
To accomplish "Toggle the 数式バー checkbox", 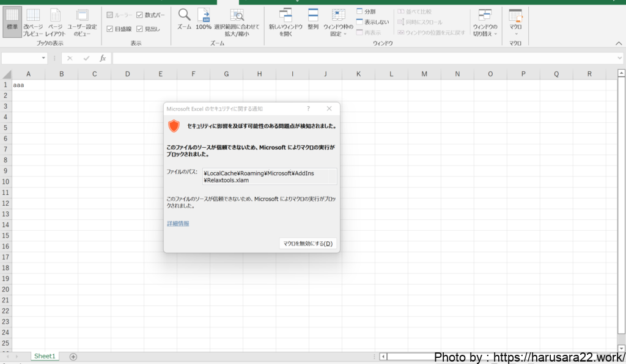I will (x=140, y=15).
